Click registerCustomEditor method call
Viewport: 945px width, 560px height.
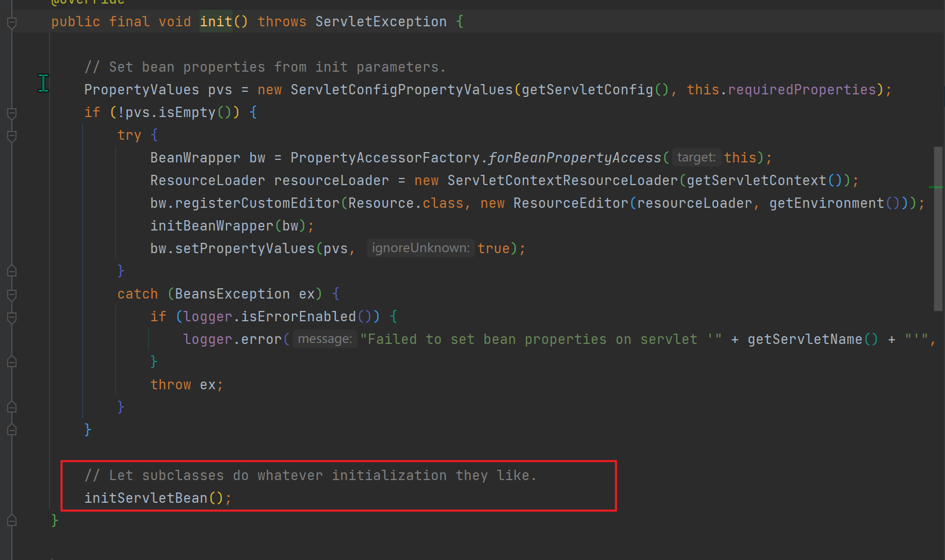[257, 203]
